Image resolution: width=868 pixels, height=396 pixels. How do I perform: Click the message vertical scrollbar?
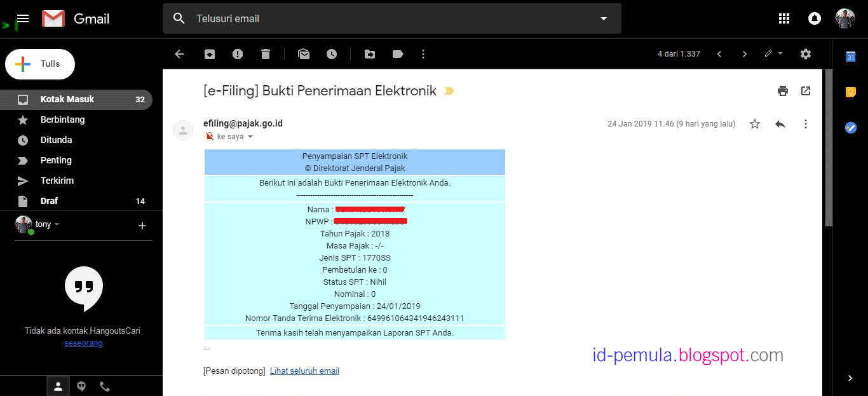point(829,147)
